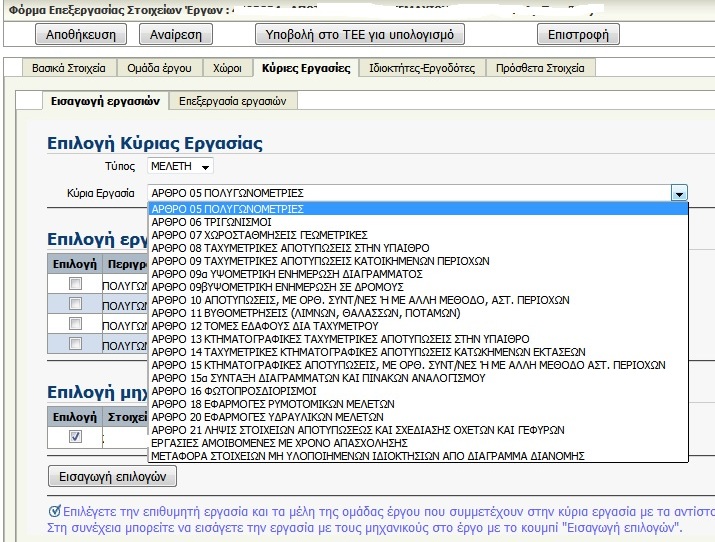
Task: Click the Αποθήκευση button
Action: tap(81, 34)
